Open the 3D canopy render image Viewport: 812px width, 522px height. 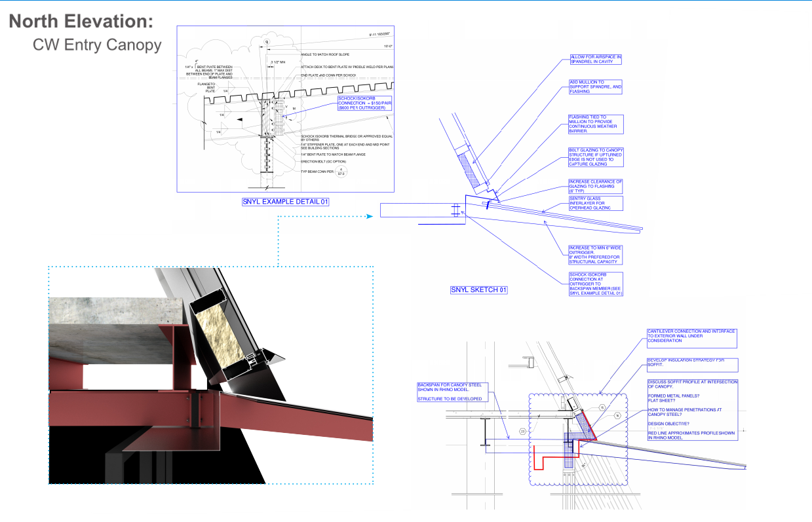click(212, 375)
